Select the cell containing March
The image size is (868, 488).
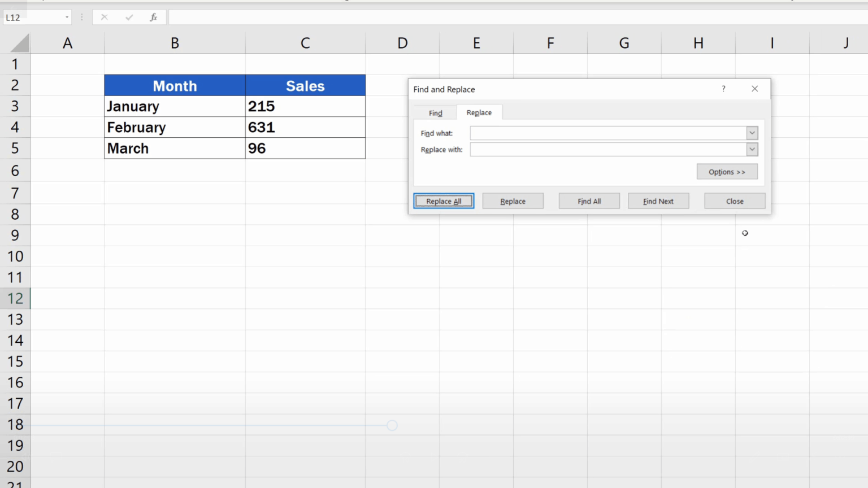[175, 148]
